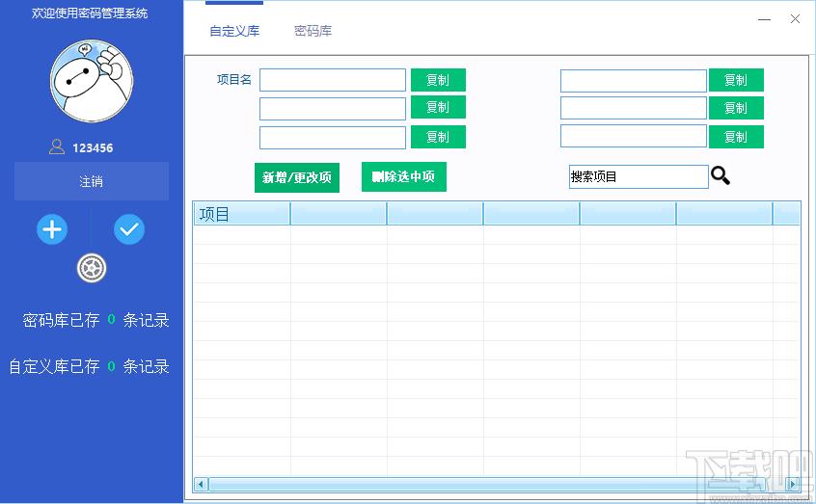Image resolution: width=816 pixels, height=504 pixels.
Task: Click the 新增/更改项 button
Action: click(297, 178)
